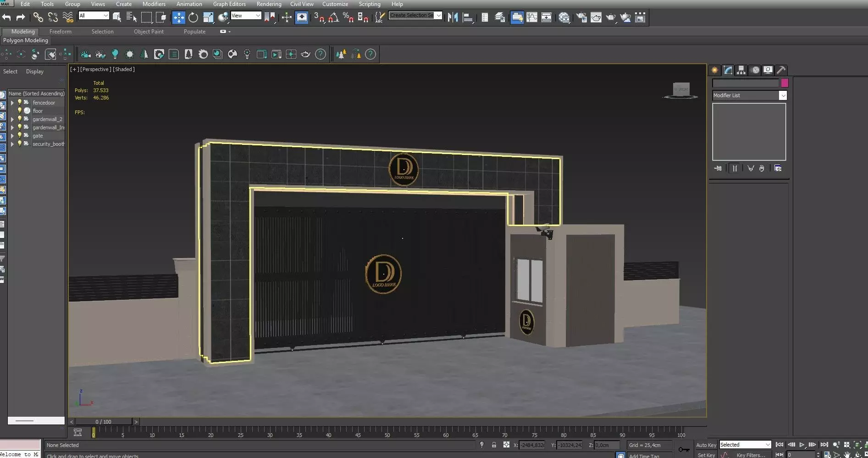Open the Hierarchy tab in command panel
The height and width of the screenshot is (458, 868).
point(741,70)
